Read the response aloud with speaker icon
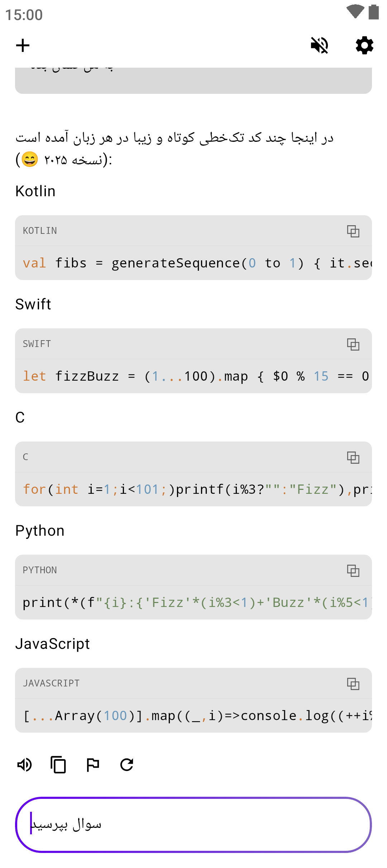 tap(24, 765)
